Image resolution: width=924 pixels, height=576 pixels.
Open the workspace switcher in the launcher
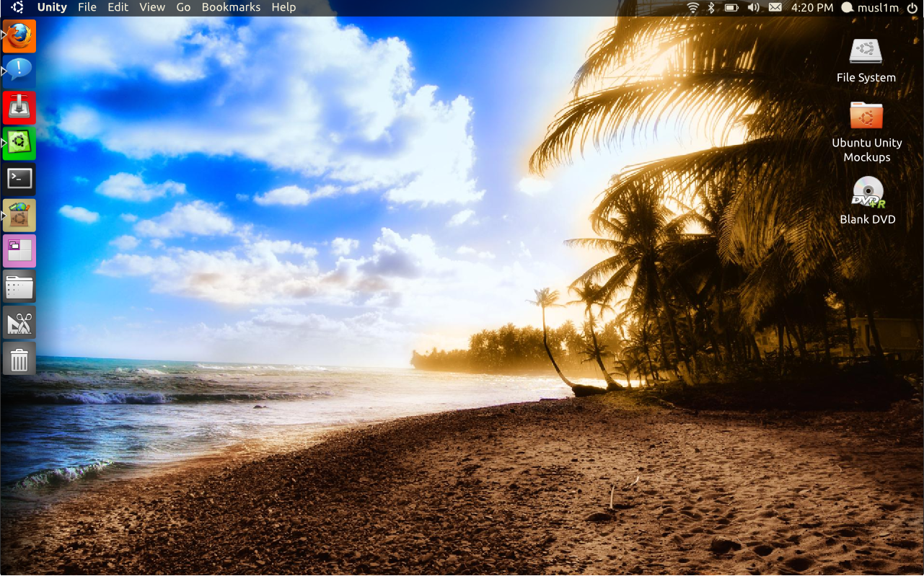pyautogui.click(x=19, y=250)
